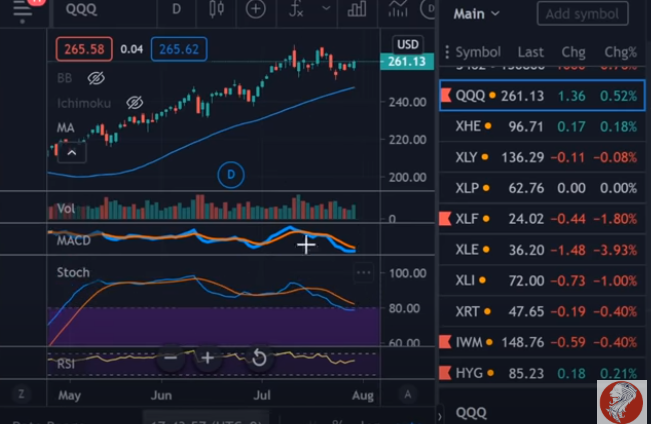651x424 pixels.
Task: Click the 265.62 buy price button
Action: 179,49
